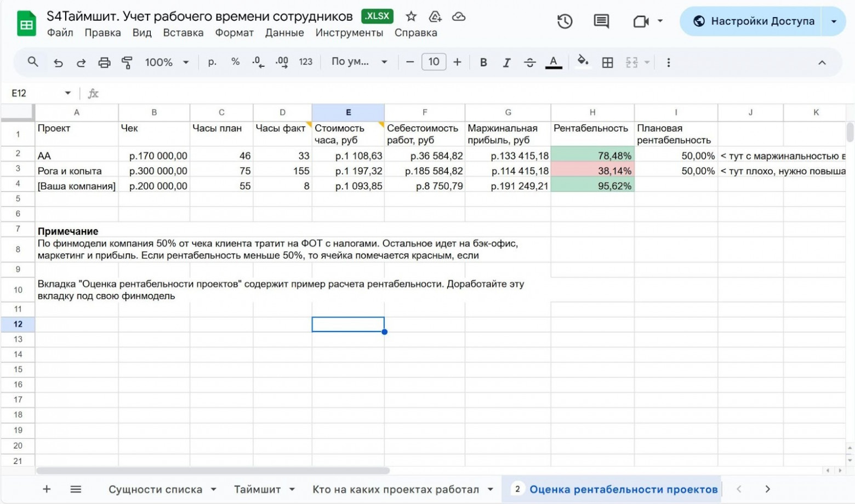Open search within the spreadsheet

click(32, 62)
